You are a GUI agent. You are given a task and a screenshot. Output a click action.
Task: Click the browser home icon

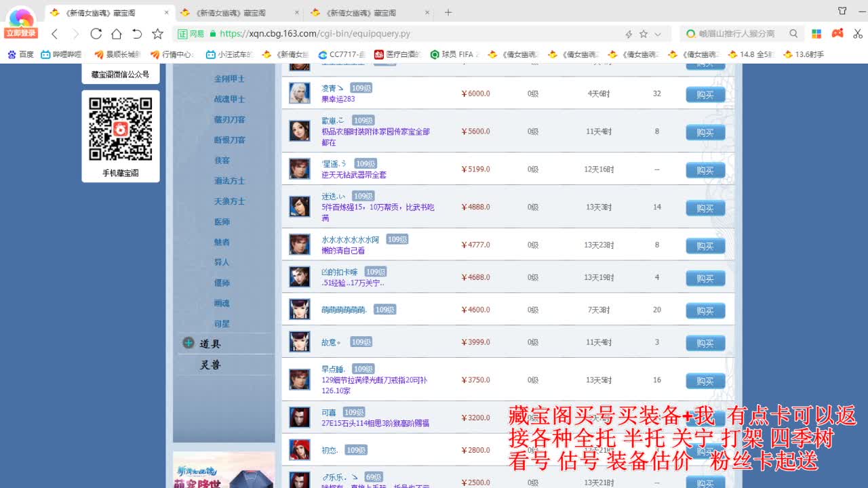tap(117, 33)
